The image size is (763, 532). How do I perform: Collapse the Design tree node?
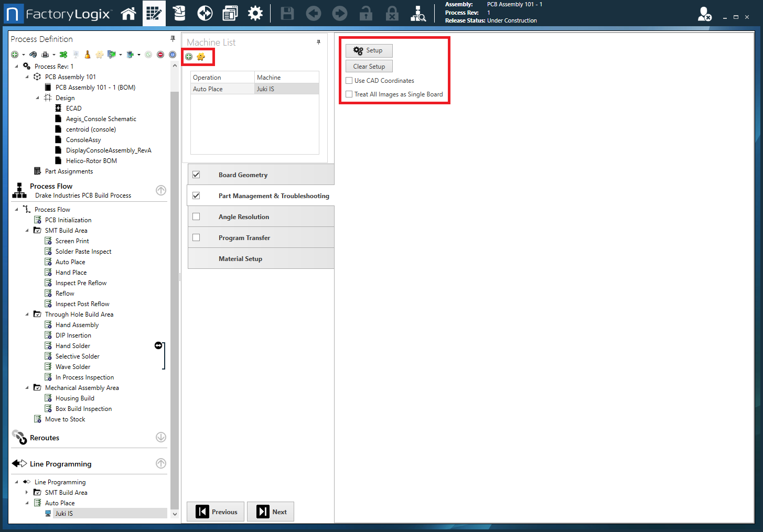[x=38, y=98]
